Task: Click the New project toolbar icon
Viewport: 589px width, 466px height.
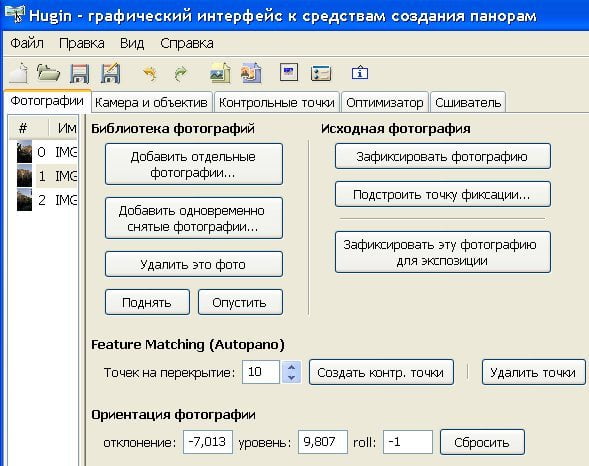Action: click(x=19, y=73)
